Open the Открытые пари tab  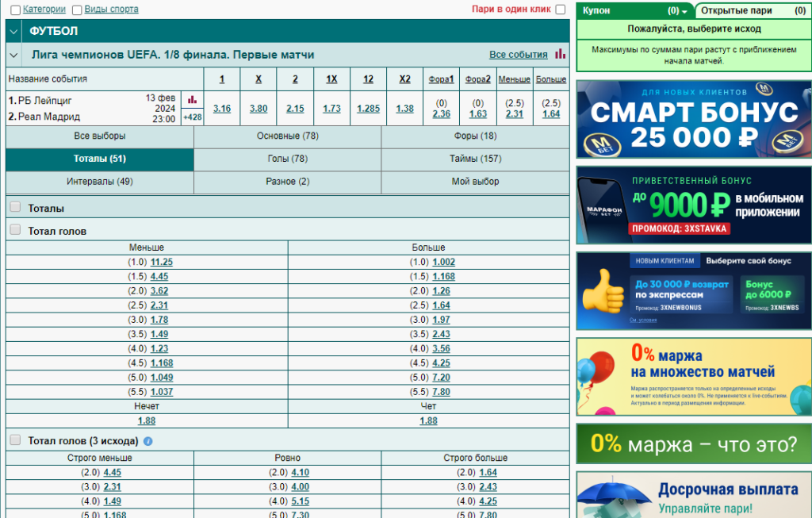(753, 10)
